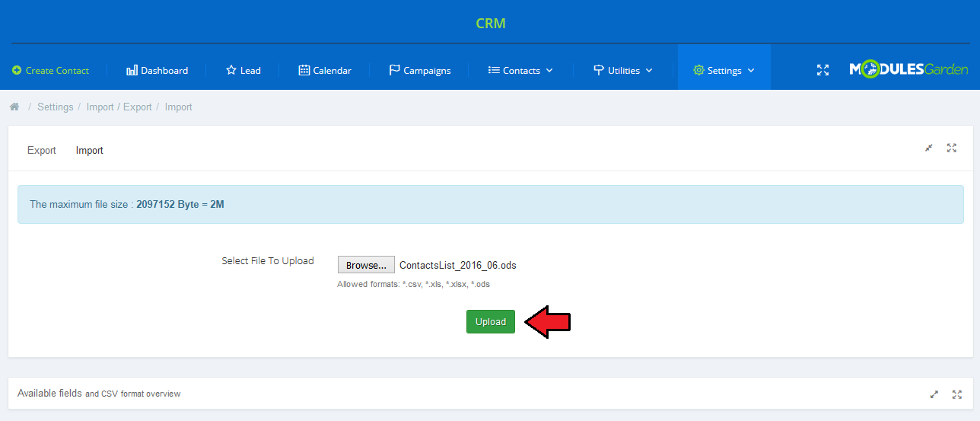Expand the Available fields panel
The height and width of the screenshot is (421, 980).
pos(934,394)
